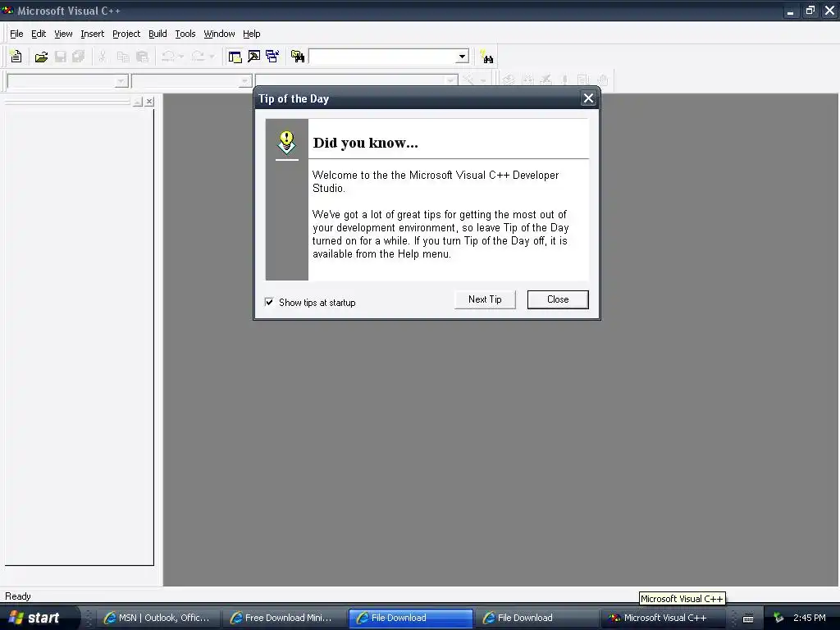Switch to the second File Download taskbar item
The height and width of the screenshot is (630, 840).
[x=537, y=618]
